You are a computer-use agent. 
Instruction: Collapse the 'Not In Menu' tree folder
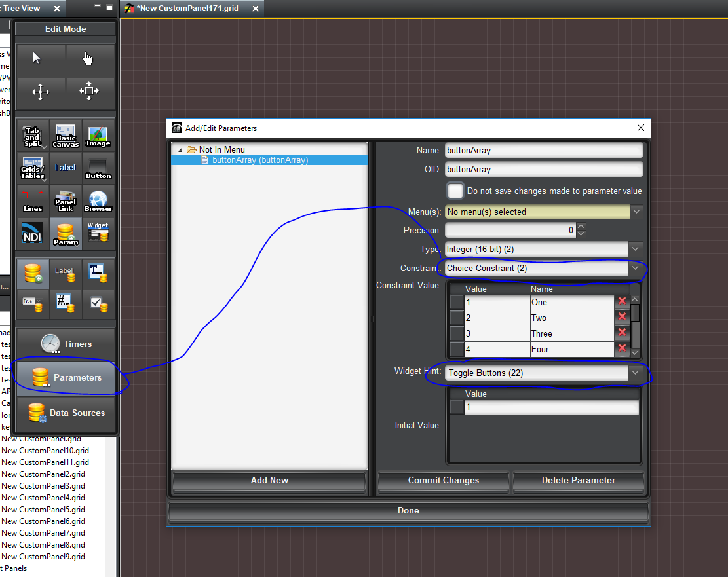tap(180, 150)
